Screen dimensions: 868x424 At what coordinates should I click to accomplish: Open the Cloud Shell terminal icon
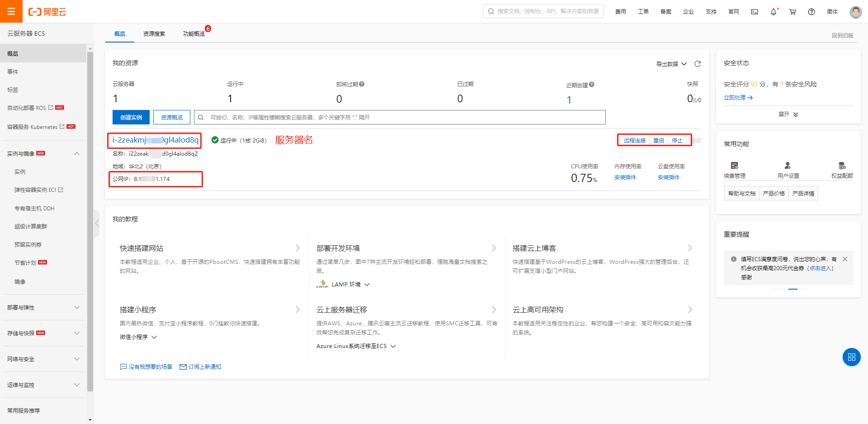pos(755,12)
